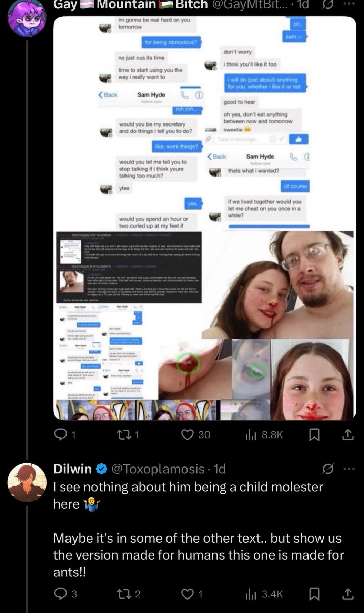Like Dilwin's reply showing 1 like
This screenshot has height=613, width=364.
(192, 594)
